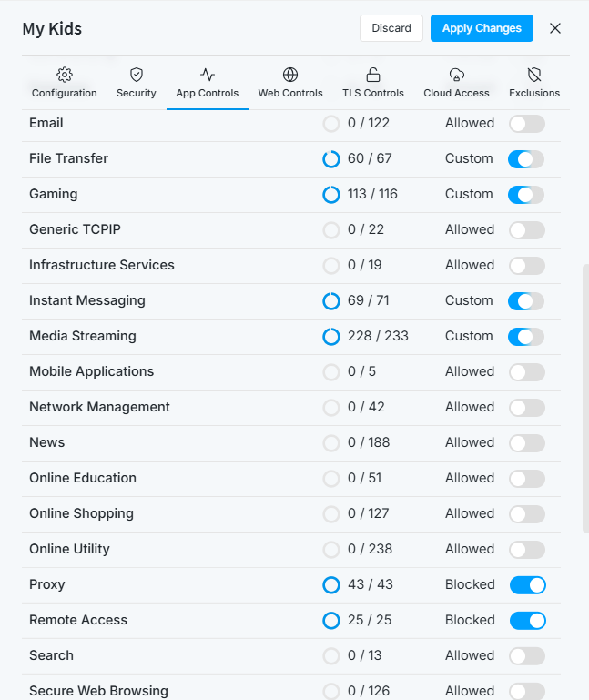
Task: Click Generic TCPIP empty ring icon
Action: [331, 230]
